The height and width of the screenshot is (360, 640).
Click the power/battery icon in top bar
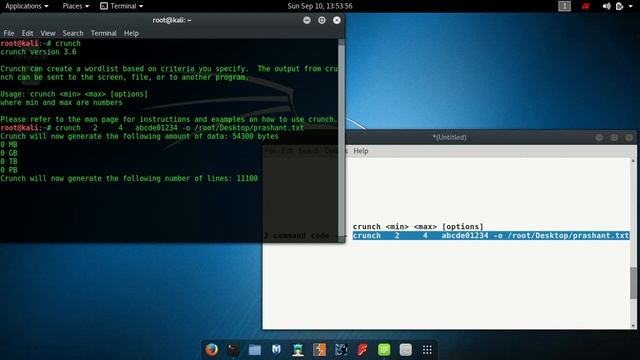point(620,6)
